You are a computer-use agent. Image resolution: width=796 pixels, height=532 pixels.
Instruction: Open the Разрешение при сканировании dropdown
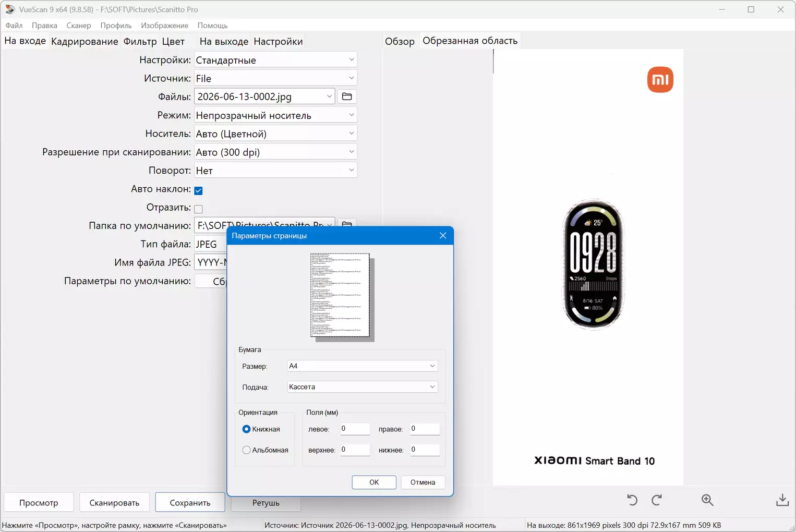(x=275, y=152)
